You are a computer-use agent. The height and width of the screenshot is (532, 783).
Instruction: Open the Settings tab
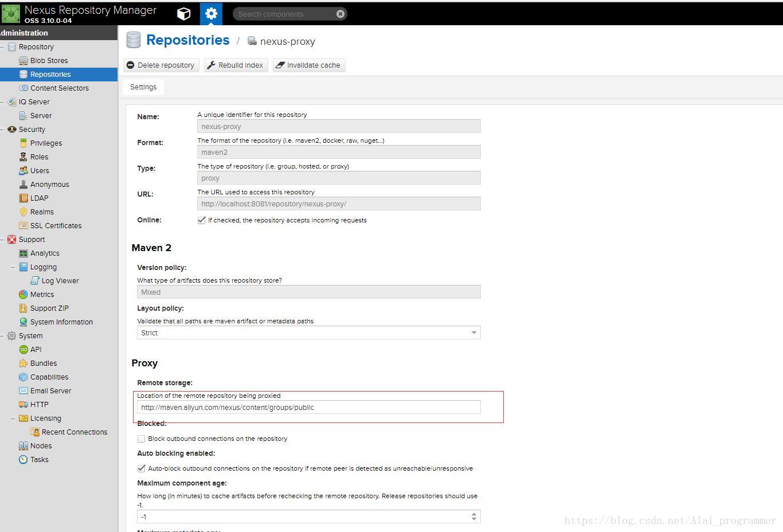point(143,87)
